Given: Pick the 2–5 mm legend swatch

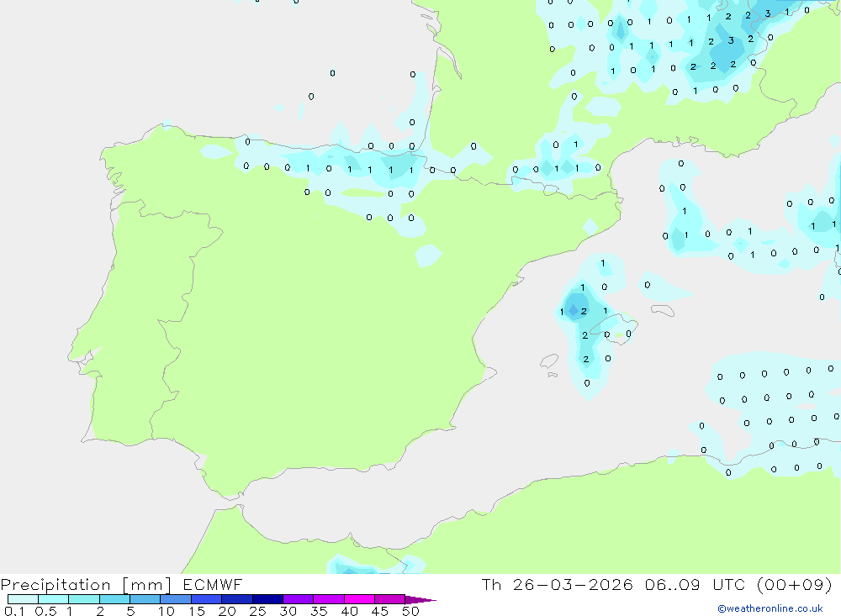Looking at the screenshot, I should click(114, 599).
